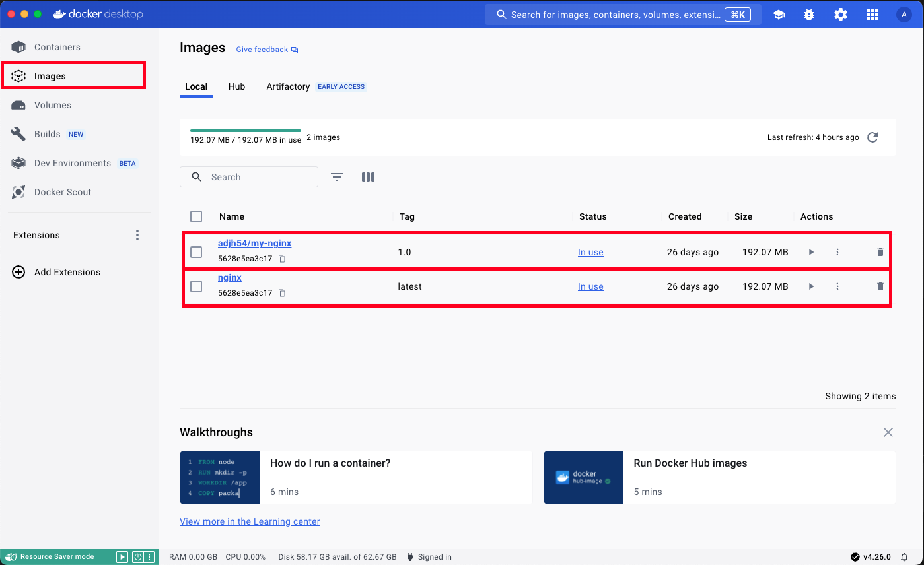924x565 pixels.
Task: Click the Resource Saver play button
Action: pos(122,557)
